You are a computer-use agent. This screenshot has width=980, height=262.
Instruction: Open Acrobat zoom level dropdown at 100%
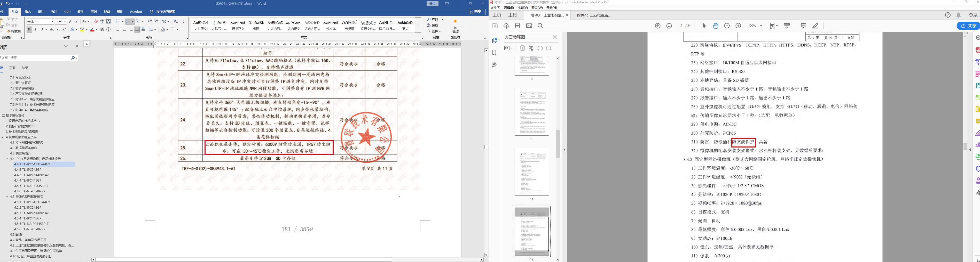pyautogui.click(x=761, y=26)
